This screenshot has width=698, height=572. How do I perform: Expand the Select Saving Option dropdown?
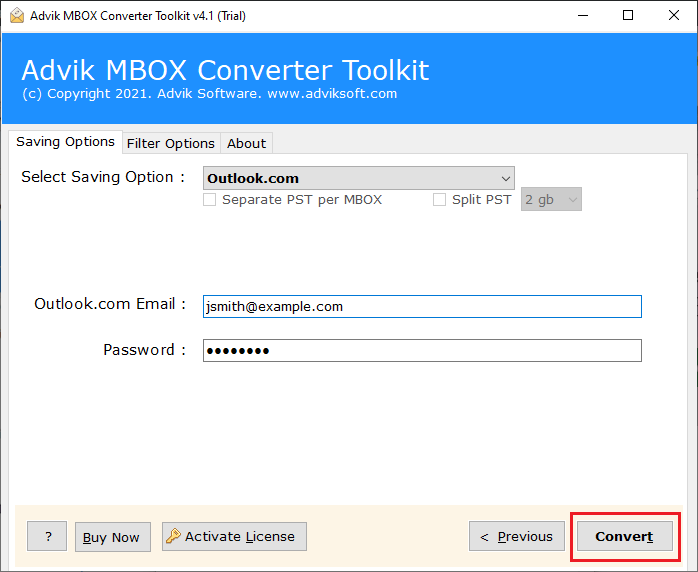click(x=358, y=178)
